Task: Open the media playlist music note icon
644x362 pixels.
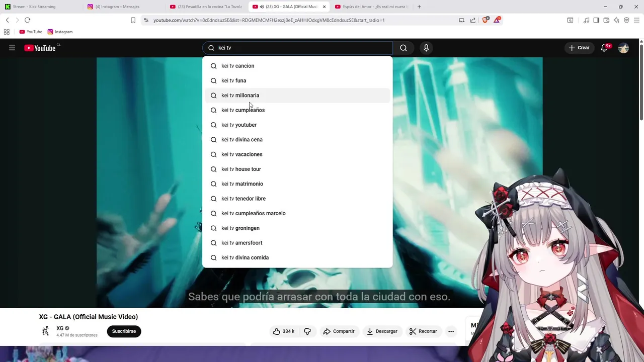Action: click(x=586, y=20)
